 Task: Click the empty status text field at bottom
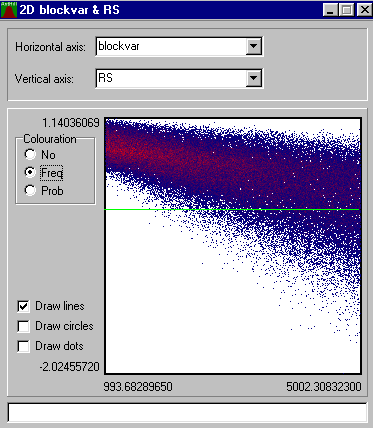[187, 413]
